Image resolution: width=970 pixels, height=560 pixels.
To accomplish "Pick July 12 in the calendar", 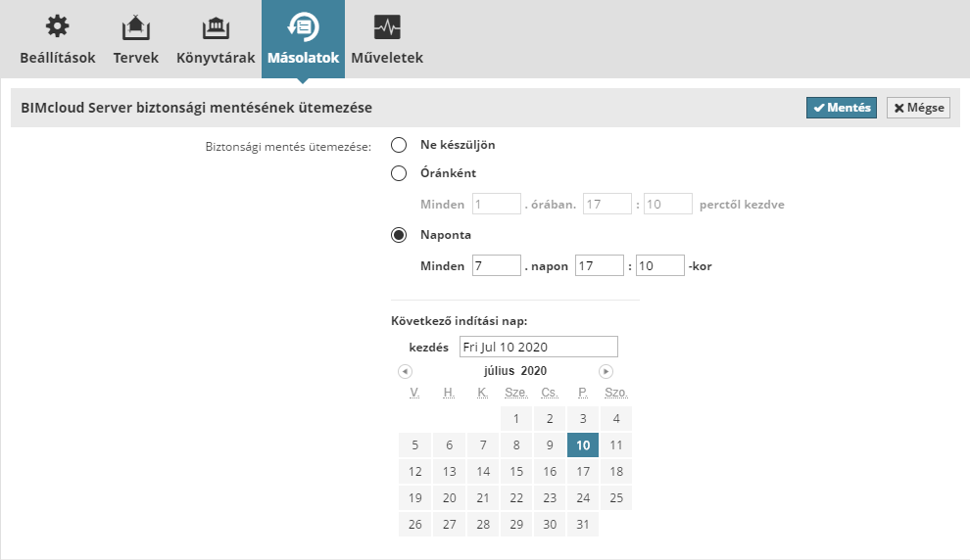I will click(415, 472).
